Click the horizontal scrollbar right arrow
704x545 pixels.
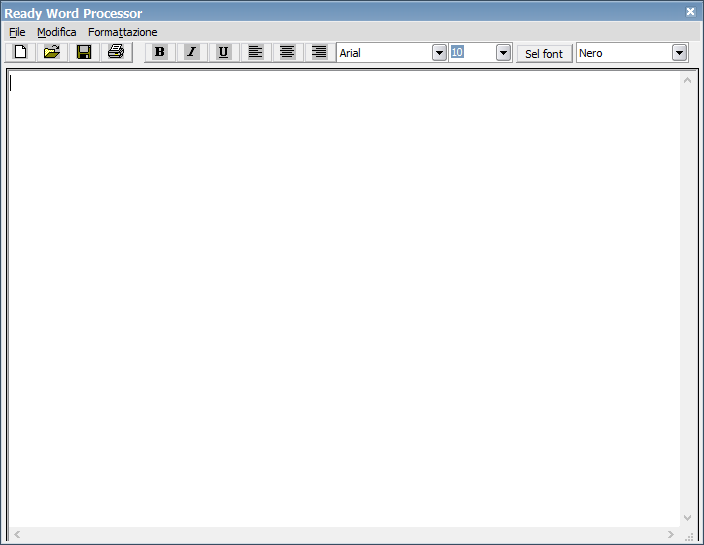671,534
